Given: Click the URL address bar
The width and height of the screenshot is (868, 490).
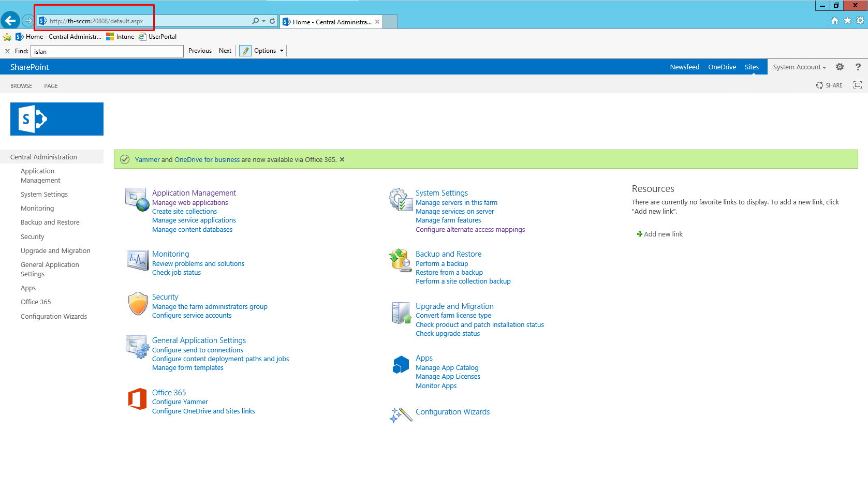Looking at the screenshot, I should [145, 21].
